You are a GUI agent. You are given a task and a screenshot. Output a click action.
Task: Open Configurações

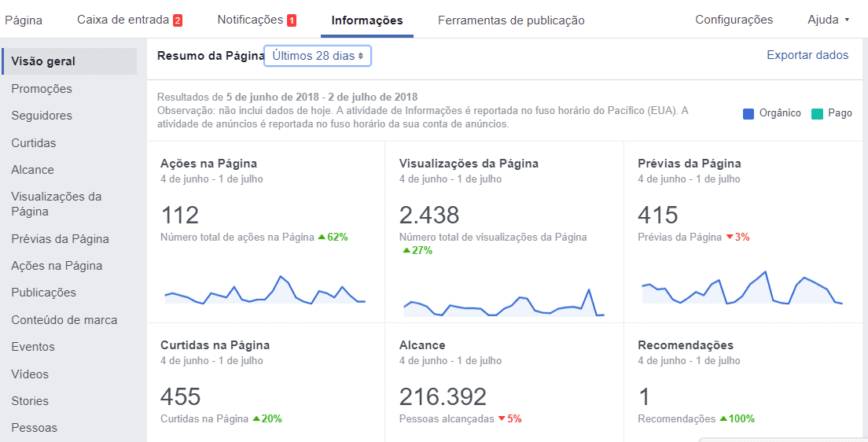click(734, 20)
